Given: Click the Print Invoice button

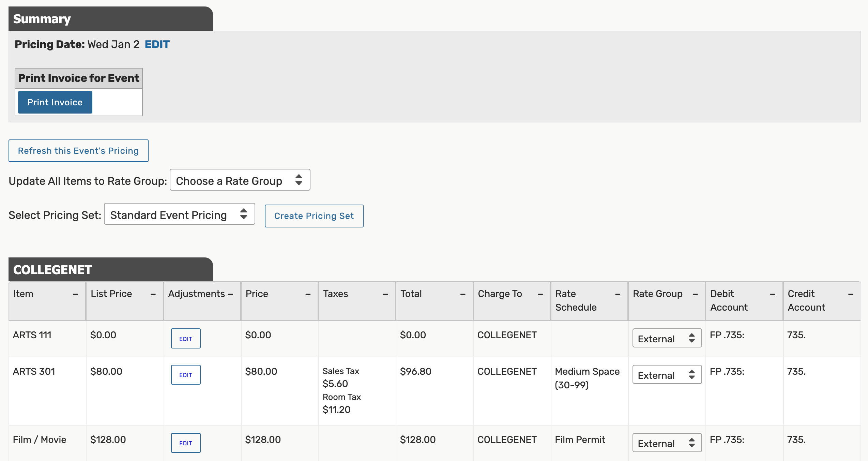Looking at the screenshot, I should tap(55, 102).
